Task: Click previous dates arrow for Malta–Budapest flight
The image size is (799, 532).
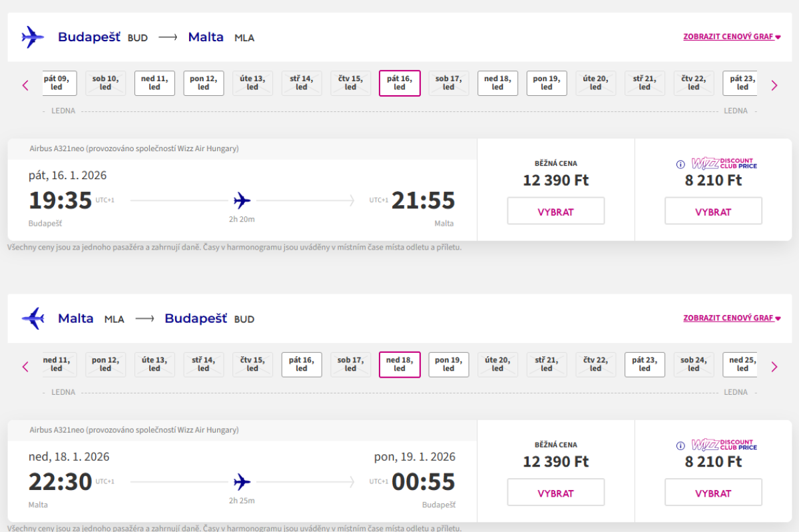Action: [26, 366]
